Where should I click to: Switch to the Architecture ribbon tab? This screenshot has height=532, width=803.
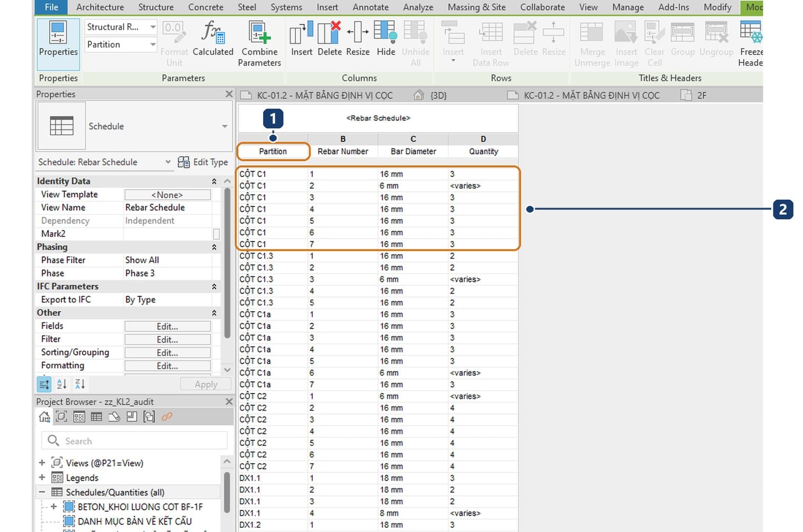(x=100, y=7)
